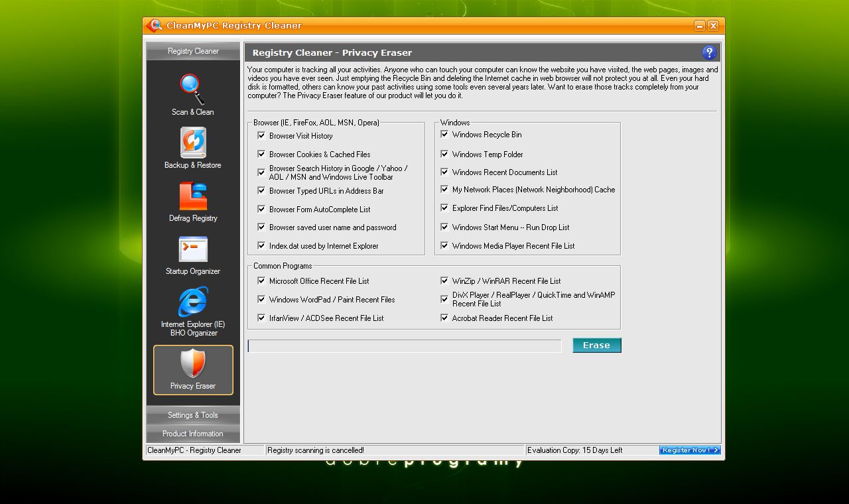Toggle Browser Search History in Google checkbox
The image size is (849, 504).
[261, 172]
